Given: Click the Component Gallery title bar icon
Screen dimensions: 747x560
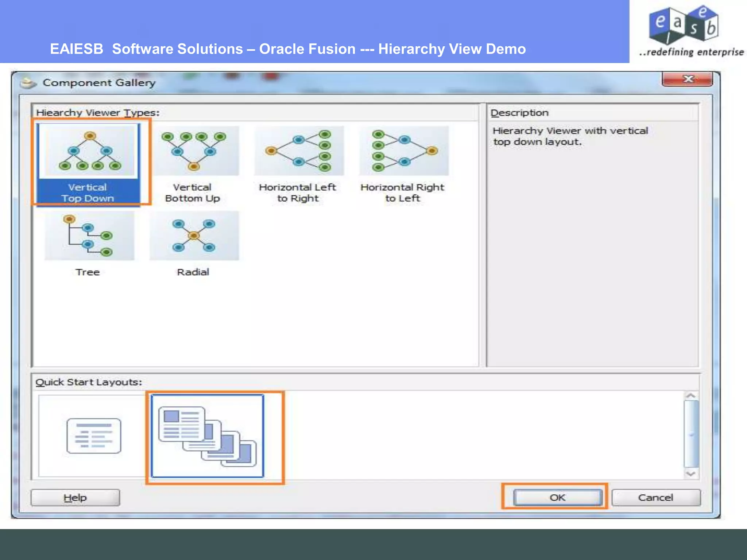Looking at the screenshot, I should 28,83.
